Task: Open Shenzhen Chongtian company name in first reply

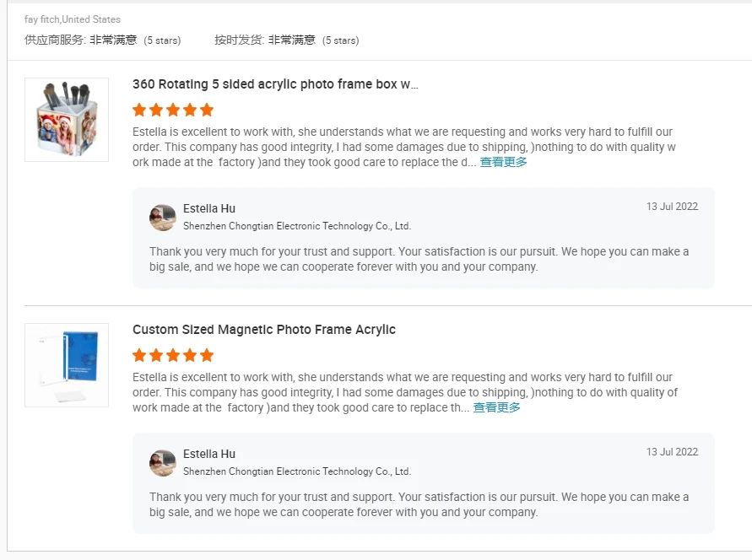Action: coord(297,226)
